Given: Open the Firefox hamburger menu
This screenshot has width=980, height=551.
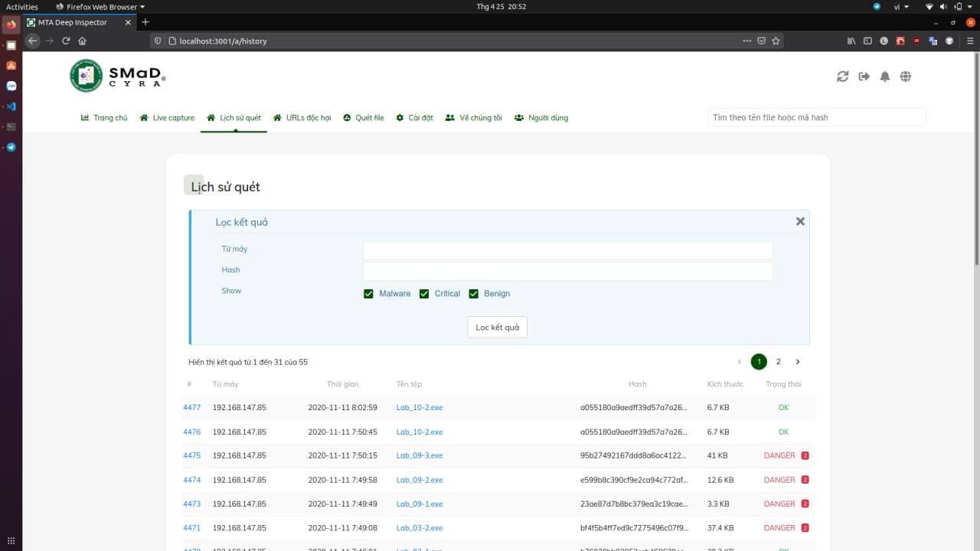Looking at the screenshot, I should [x=970, y=41].
